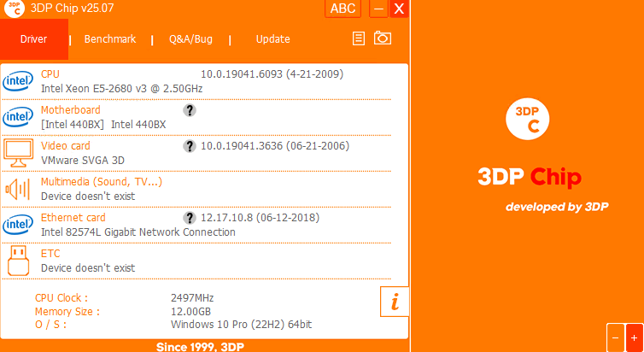Click the question mark beside Ethernet card
This screenshot has height=352, width=644.
[x=190, y=218]
